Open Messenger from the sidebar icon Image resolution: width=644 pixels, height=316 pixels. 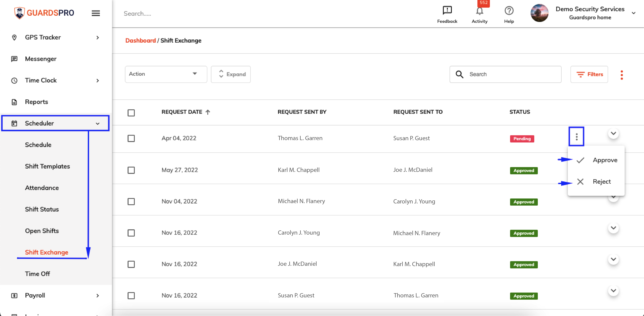coord(14,59)
